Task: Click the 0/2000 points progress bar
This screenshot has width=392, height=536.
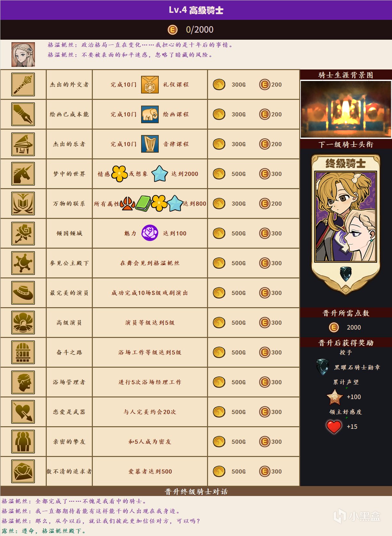Action: pyautogui.click(x=196, y=30)
